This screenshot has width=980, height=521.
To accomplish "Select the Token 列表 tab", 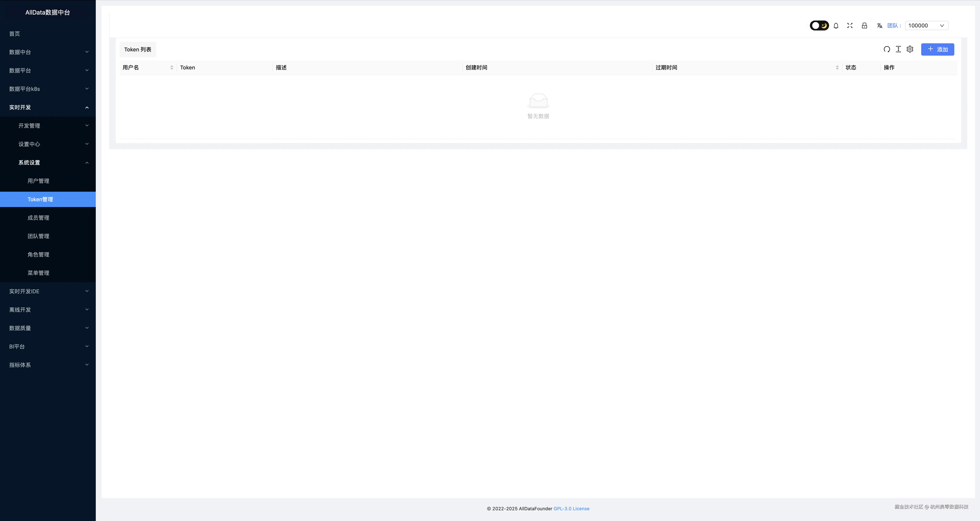I will 138,49.
